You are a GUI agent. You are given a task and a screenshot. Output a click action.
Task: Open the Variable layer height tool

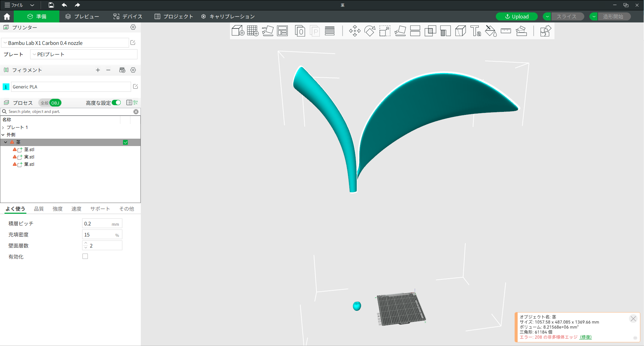[x=330, y=31]
